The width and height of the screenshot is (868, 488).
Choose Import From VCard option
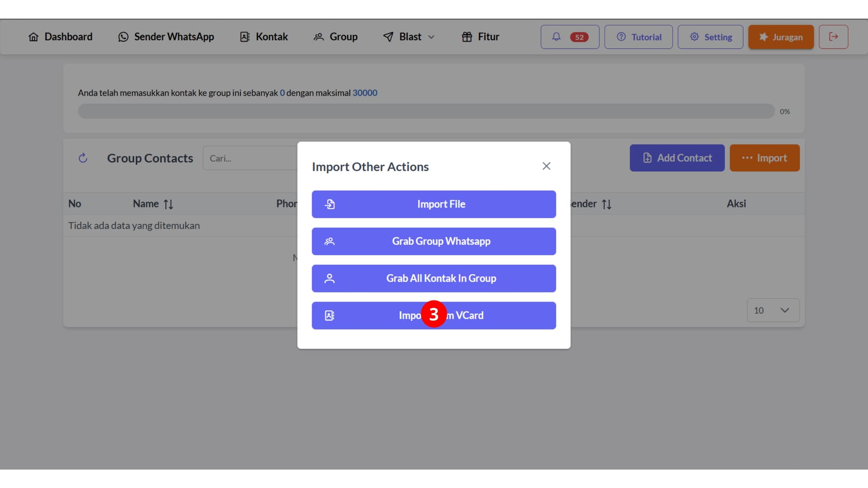click(x=434, y=315)
